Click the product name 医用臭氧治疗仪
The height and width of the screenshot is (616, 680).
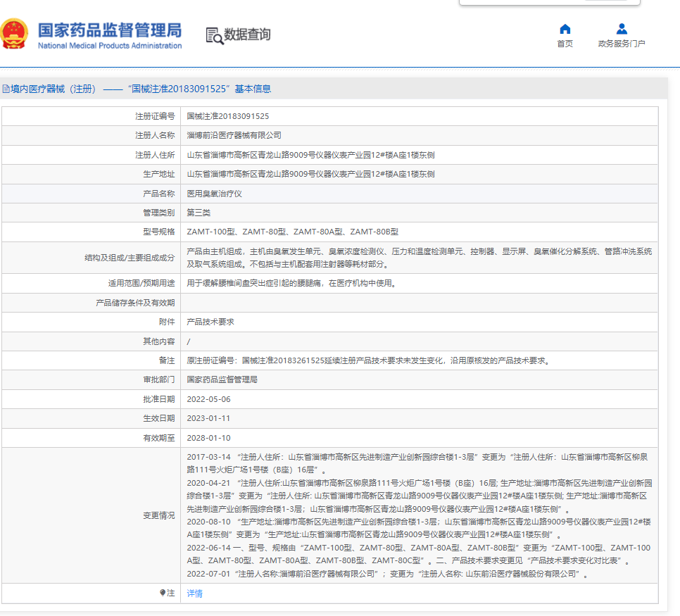(x=214, y=193)
